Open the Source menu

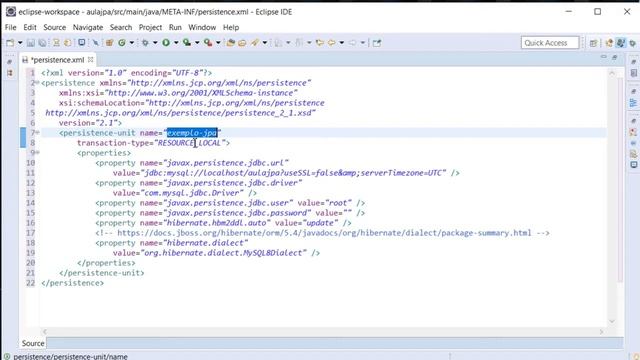pyautogui.click(x=55, y=27)
